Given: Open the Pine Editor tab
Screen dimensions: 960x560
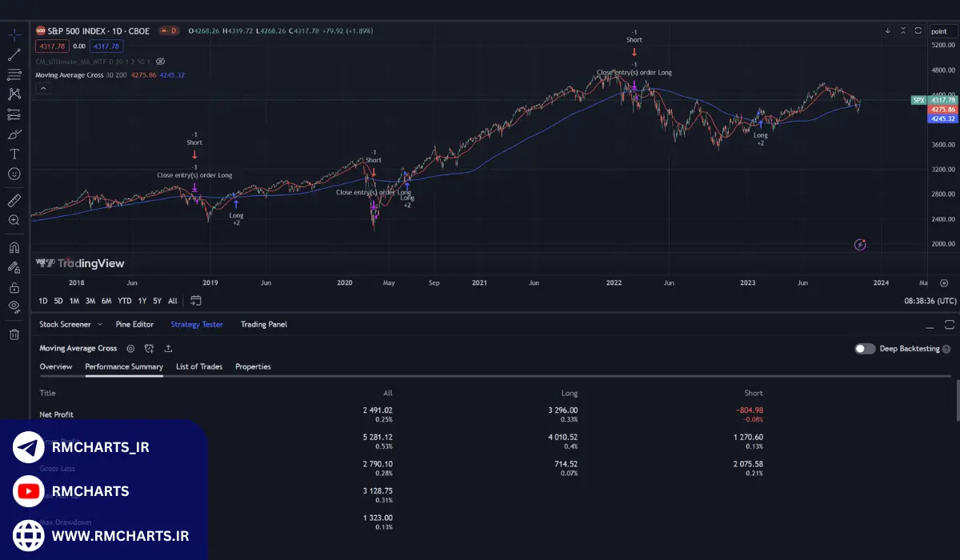Looking at the screenshot, I should (134, 325).
